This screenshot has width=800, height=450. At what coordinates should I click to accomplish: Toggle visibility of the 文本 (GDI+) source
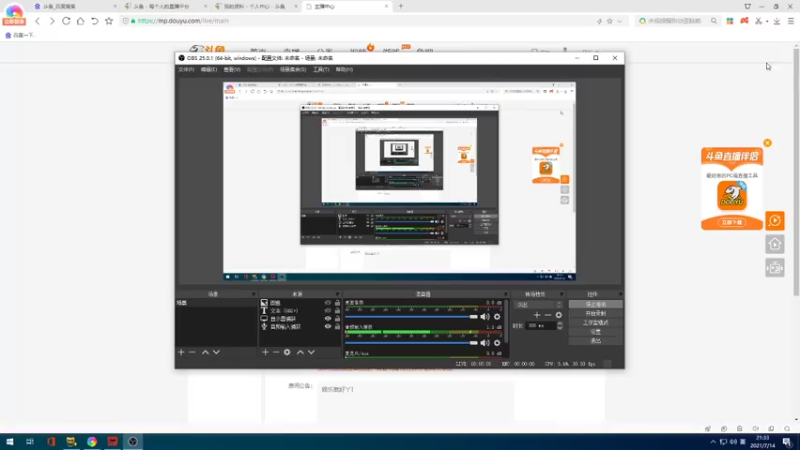click(328, 311)
